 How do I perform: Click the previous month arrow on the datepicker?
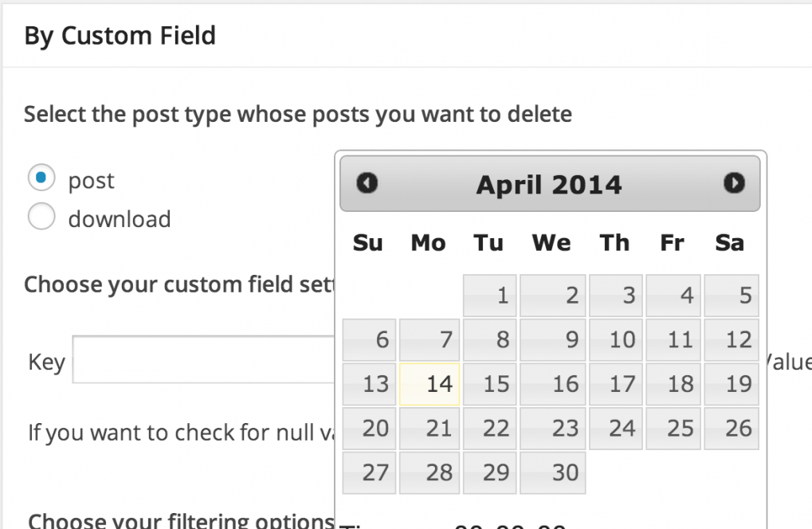(x=367, y=182)
